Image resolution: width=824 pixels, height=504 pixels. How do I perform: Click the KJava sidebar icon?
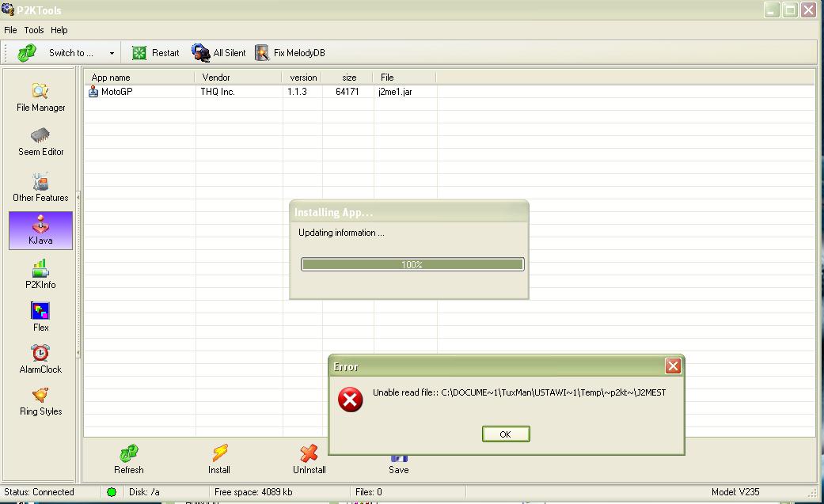[x=40, y=230]
